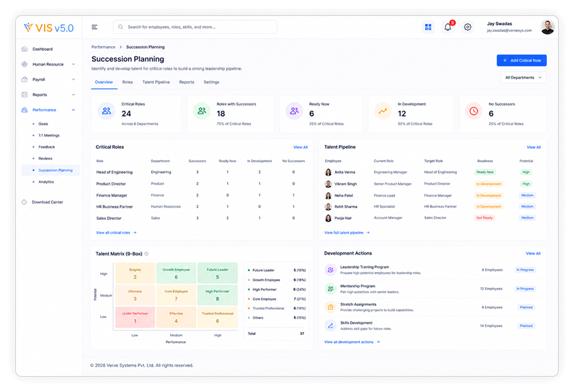574x392 pixels.
Task: Click the Dashboard icon in sidebar
Action: coord(25,49)
